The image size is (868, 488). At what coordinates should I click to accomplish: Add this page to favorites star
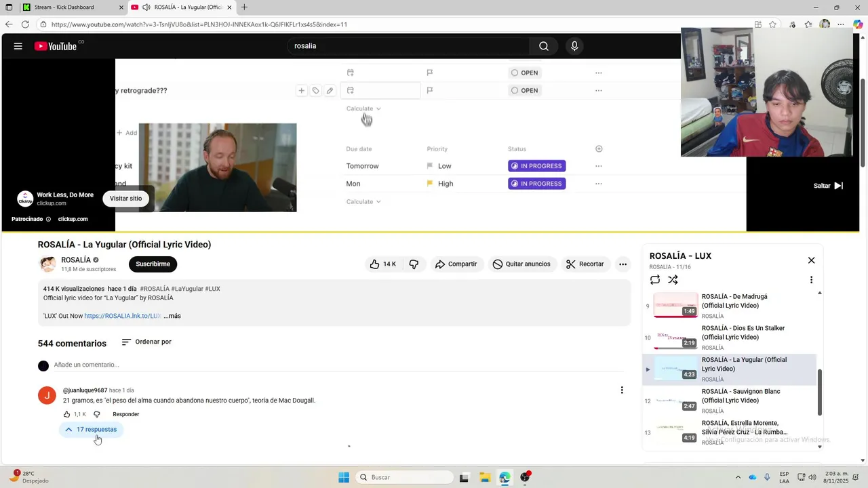click(x=772, y=24)
